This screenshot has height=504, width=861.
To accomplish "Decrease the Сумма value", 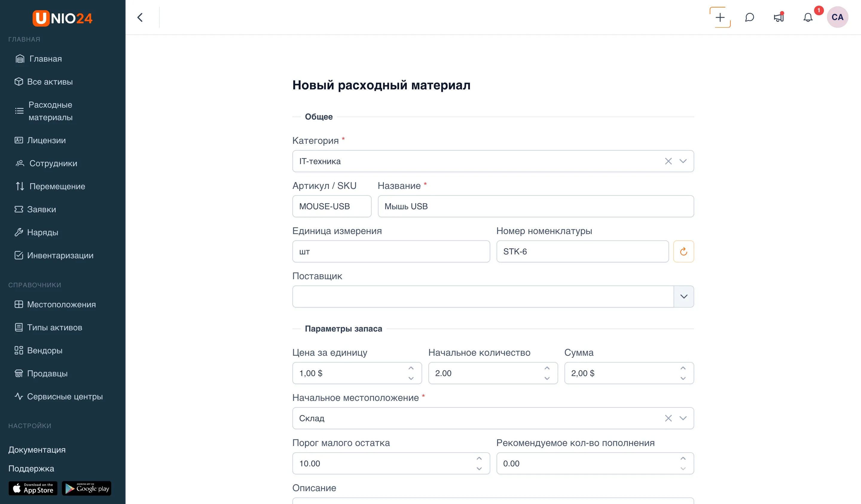I will [x=683, y=378].
